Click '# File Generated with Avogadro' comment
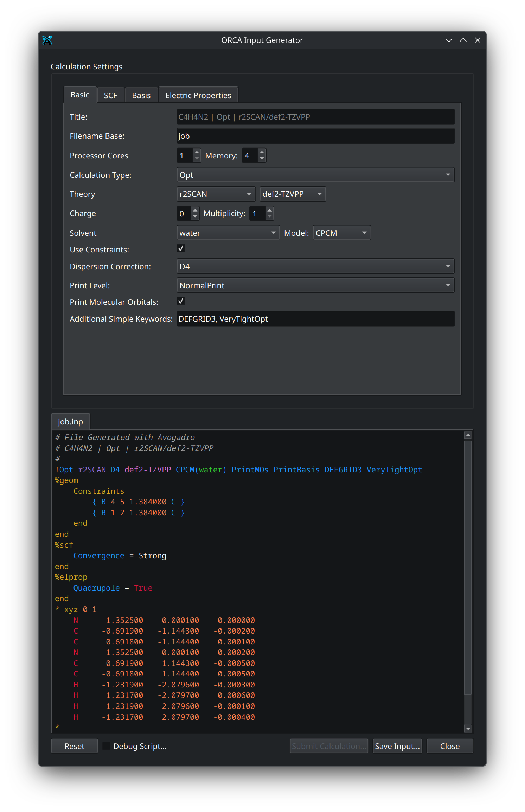Screen dimensions: 525x812 (x=125, y=438)
